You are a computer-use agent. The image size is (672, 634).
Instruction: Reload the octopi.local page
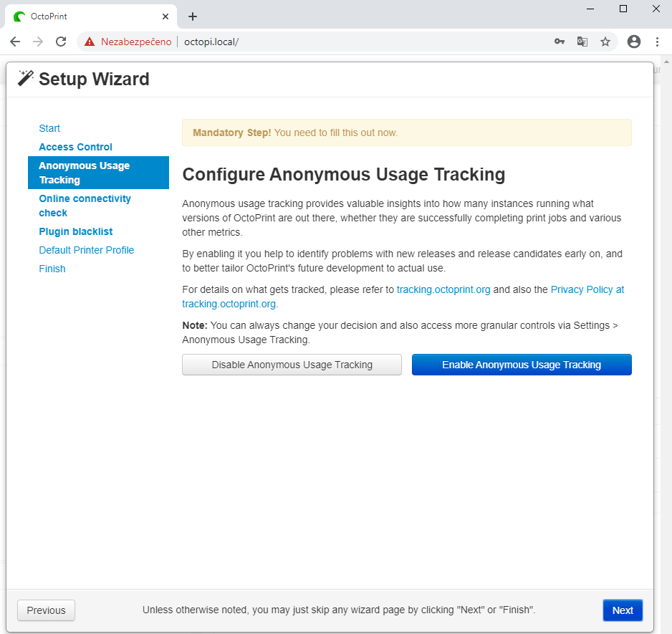(62, 42)
